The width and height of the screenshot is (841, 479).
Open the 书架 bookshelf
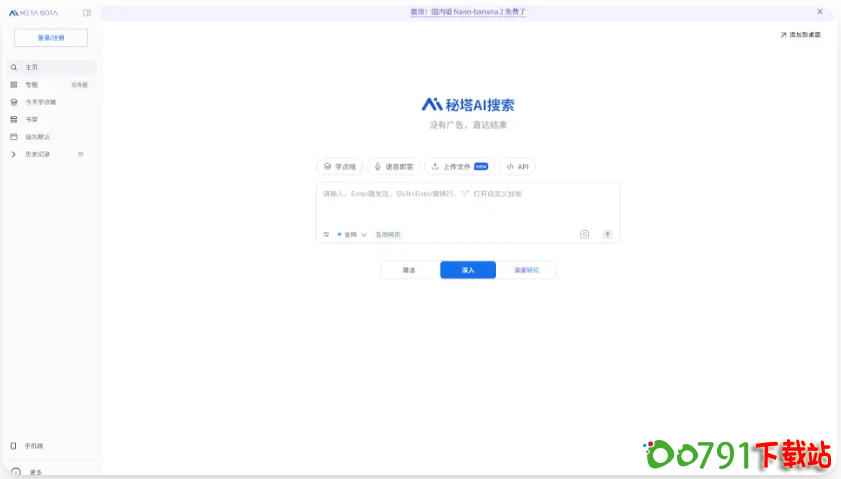click(x=31, y=119)
